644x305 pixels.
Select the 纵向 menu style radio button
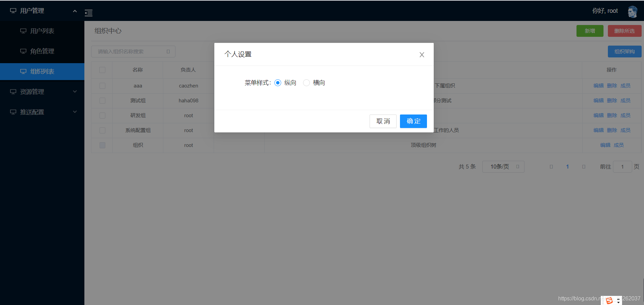[x=277, y=82]
